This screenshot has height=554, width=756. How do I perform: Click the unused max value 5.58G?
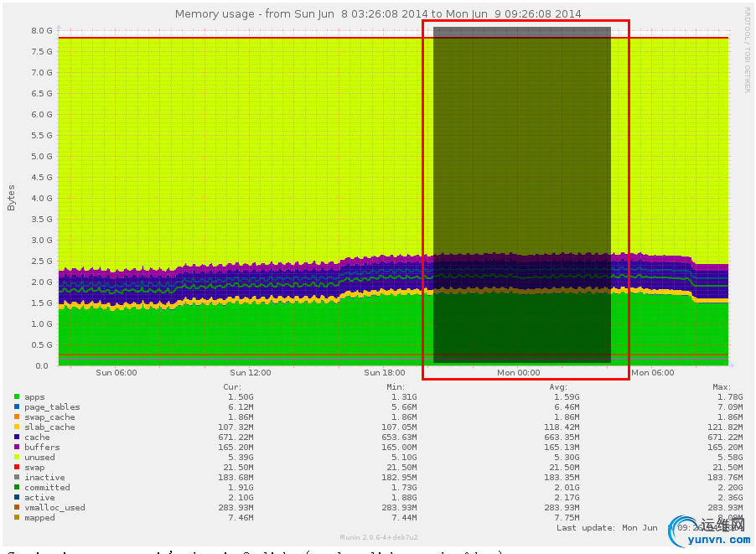[730, 458]
